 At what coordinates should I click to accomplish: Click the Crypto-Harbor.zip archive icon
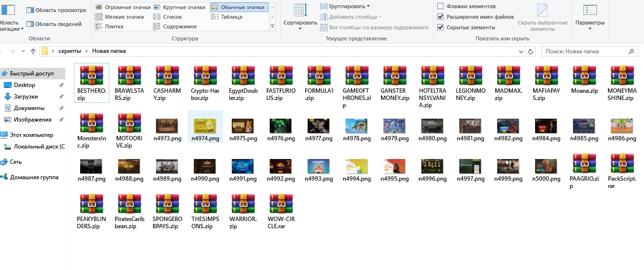point(205,76)
